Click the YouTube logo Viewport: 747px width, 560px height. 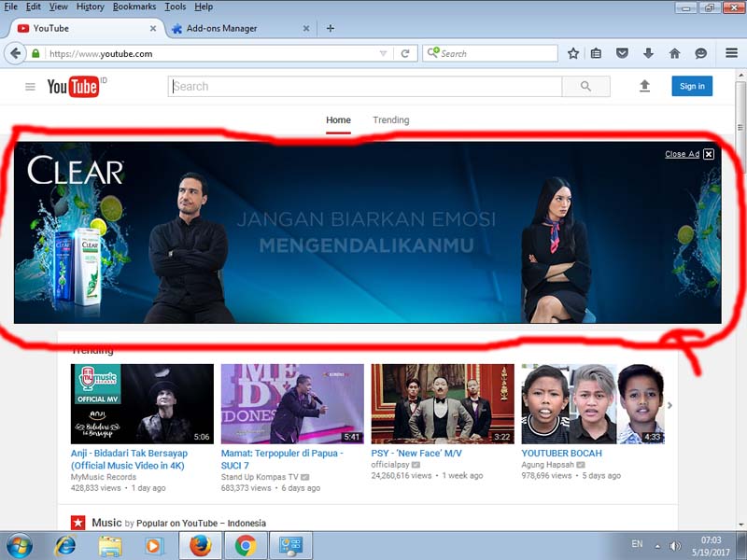coord(74,86)
